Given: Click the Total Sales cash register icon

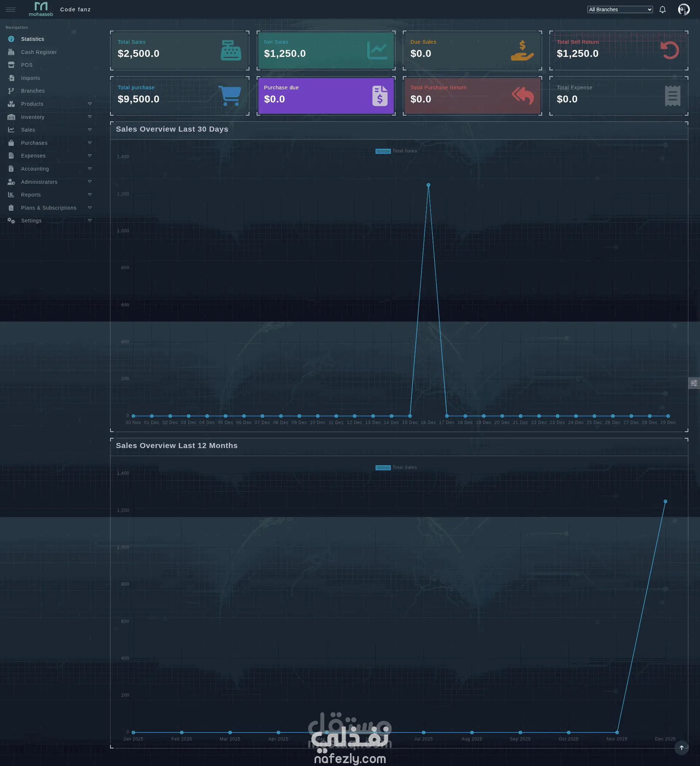Looking at the screenshot, I should [x=231, y=51].
